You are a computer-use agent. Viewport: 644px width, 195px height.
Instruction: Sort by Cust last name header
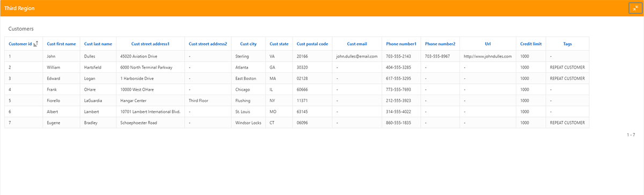pos(98,44)
